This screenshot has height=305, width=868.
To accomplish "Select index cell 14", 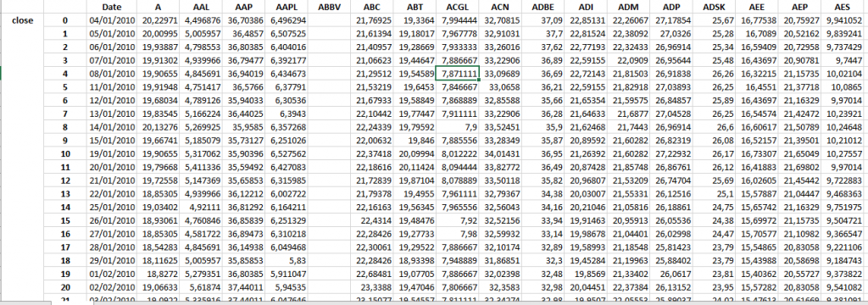I will (x=65, y=207).
